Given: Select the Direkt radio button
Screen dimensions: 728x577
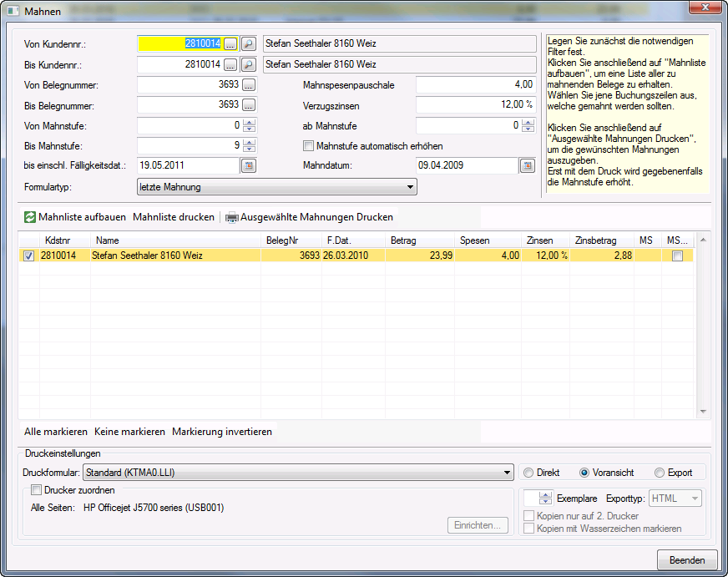Looking at the screenshot, I should (528, 473).
